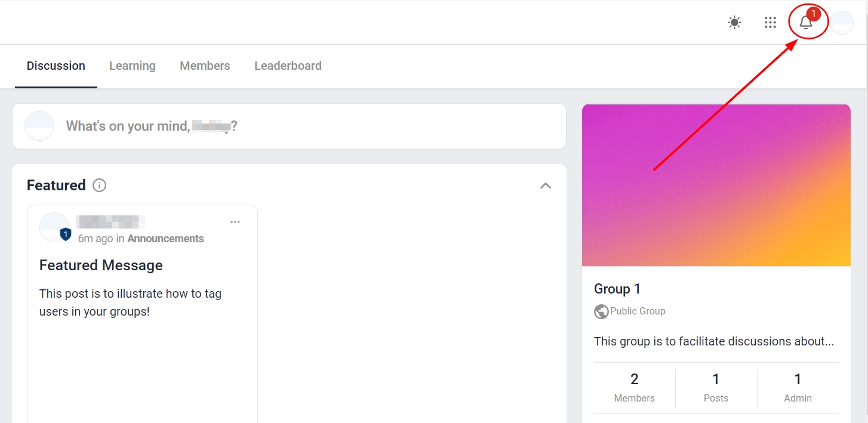
Task: Switch to the Discussion tab
Action: coord(56,66)
